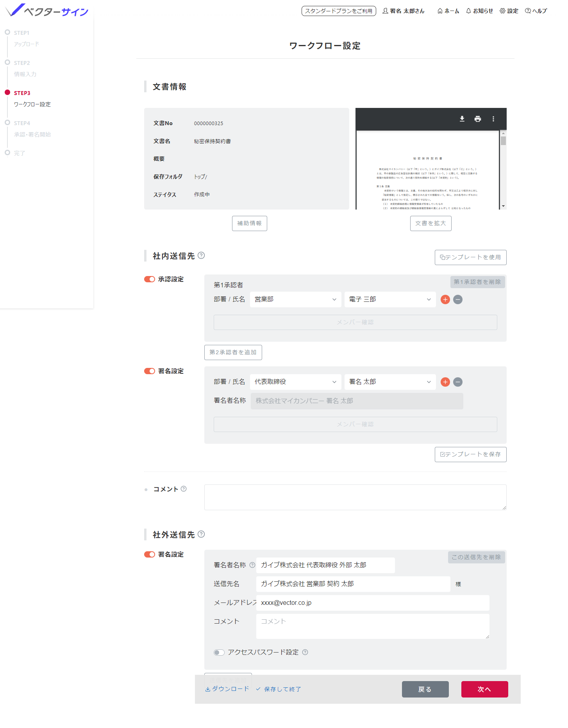Click the 次へ button
This screenshot has height=728, width=568.
pos(485,689)
